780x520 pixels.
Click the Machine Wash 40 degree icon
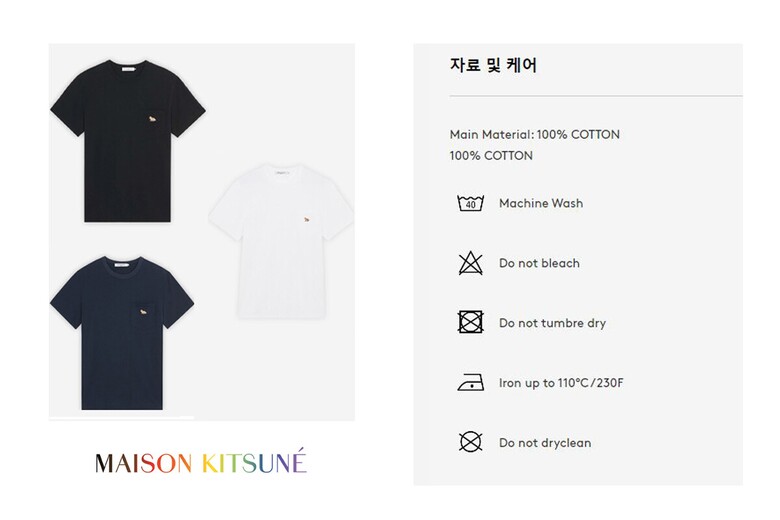pos(470,203)
